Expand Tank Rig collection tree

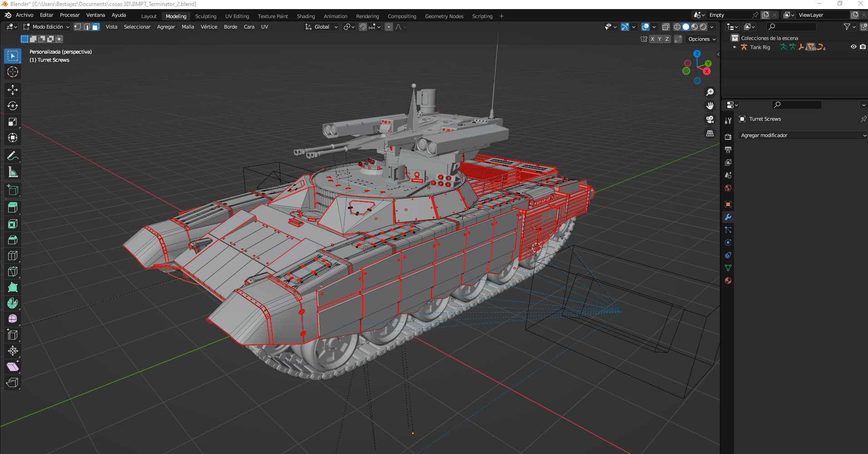[x=734, y=47]
